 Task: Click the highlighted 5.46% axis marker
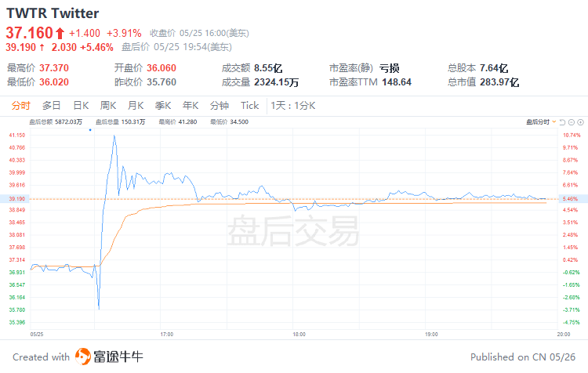pos(573,199)
